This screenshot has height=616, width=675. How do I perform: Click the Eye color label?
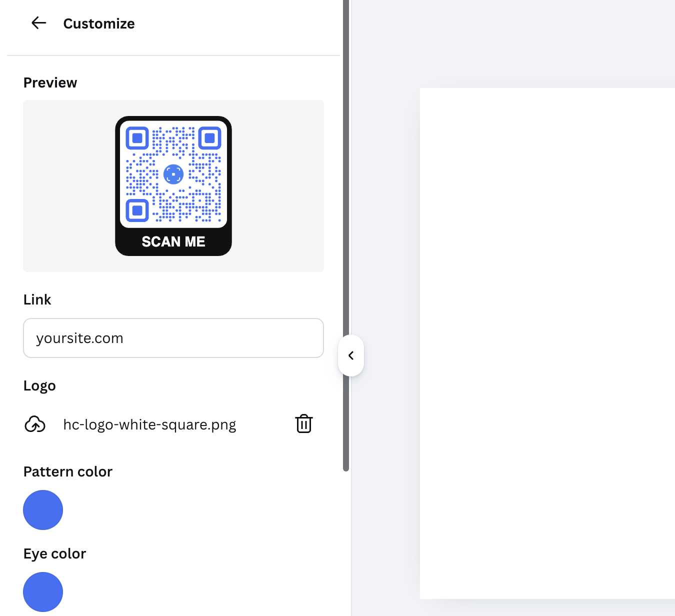54,553
